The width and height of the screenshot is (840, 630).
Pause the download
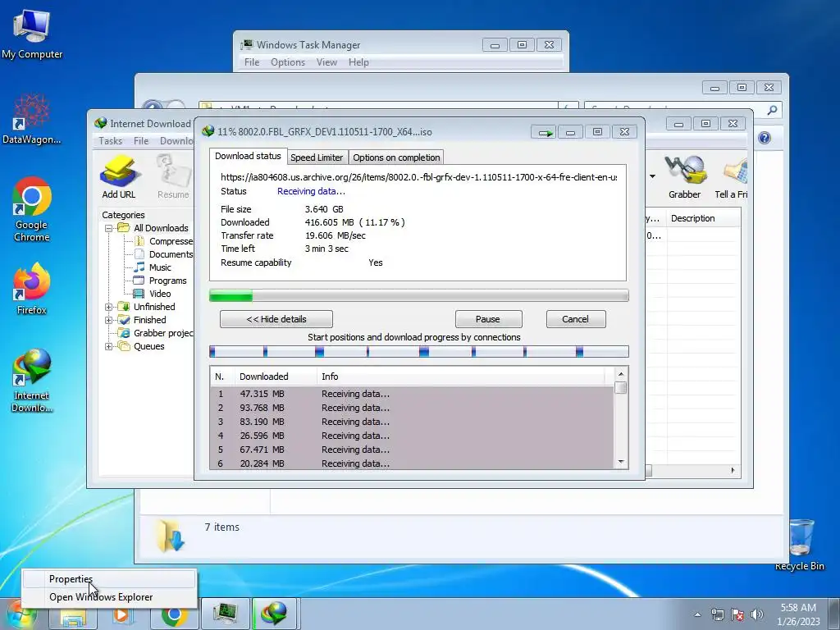tap(489, 319)
